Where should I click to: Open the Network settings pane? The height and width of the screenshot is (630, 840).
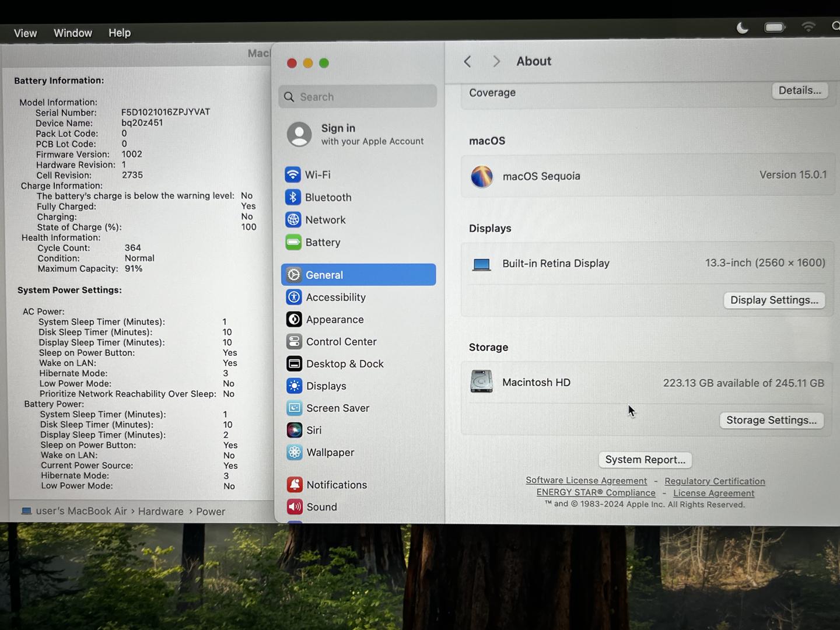pyautogui.click(x=325, y=220)
